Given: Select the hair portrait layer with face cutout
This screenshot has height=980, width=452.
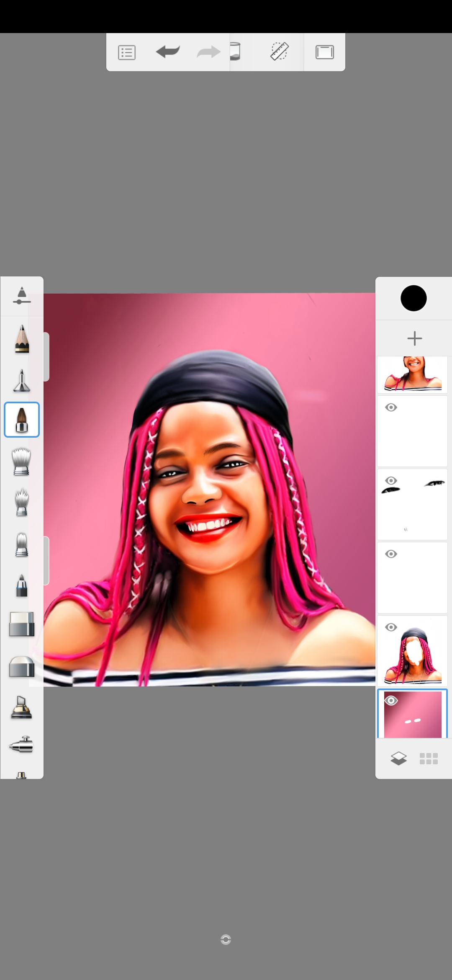Looking at the screenshot, I should tap(413, 651).
